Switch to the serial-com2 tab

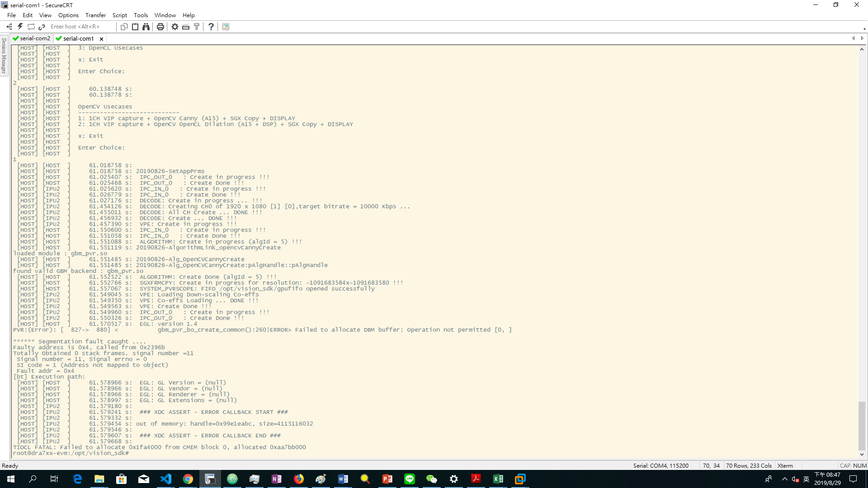point(32,38)
